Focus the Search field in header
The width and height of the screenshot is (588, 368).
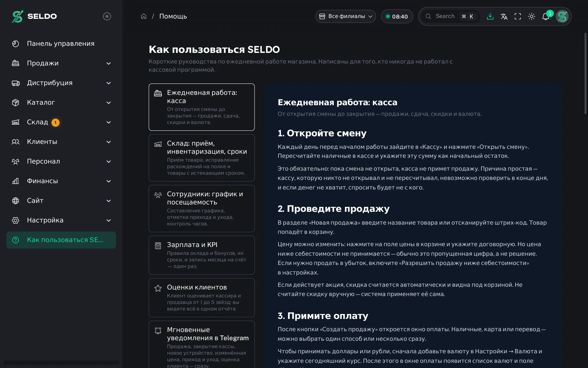click(x=451, y=16)
